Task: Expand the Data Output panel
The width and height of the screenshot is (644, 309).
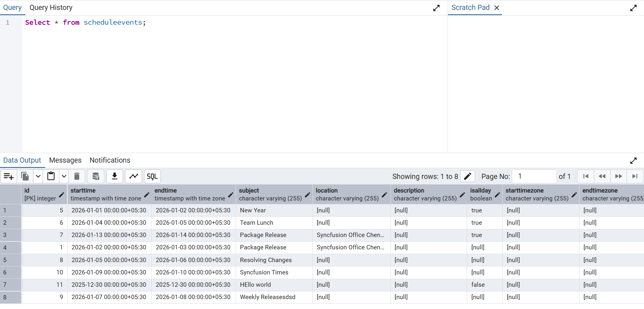Action: click(x=634, y=161)
